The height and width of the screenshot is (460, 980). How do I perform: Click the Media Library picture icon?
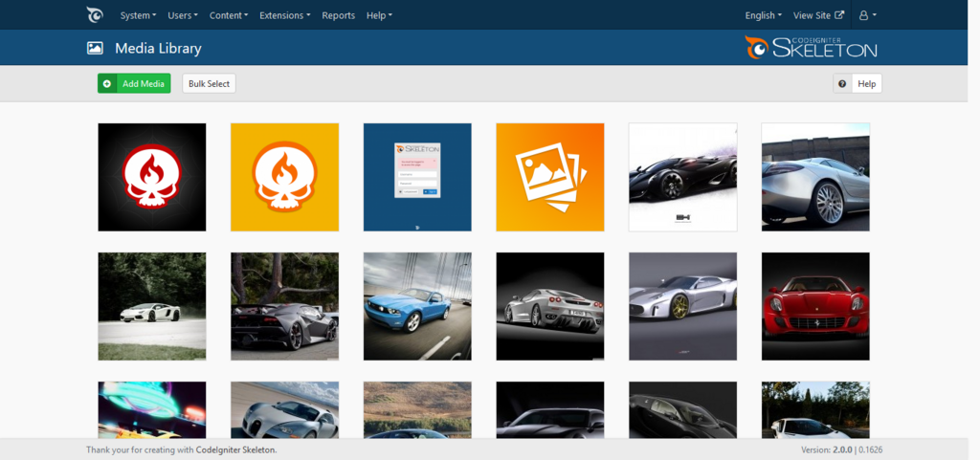pyautogui.click(x=95, y=48)
